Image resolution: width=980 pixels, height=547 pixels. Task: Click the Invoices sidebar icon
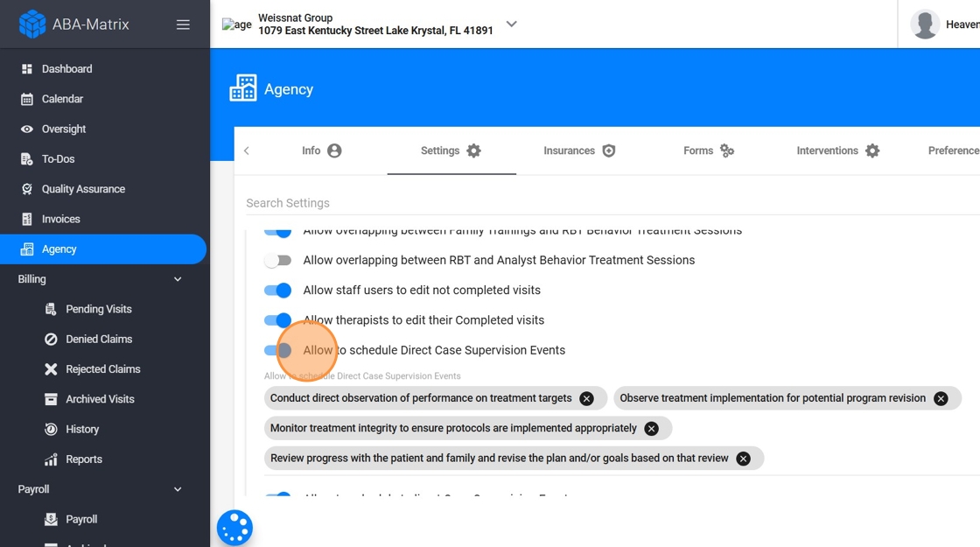(27, 219)
